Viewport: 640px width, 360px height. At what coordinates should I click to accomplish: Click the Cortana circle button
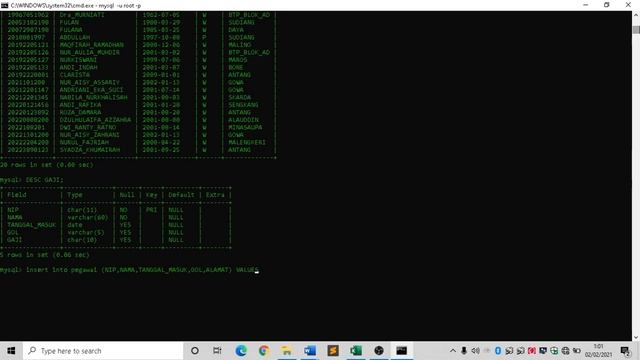[x=195, y=351]
